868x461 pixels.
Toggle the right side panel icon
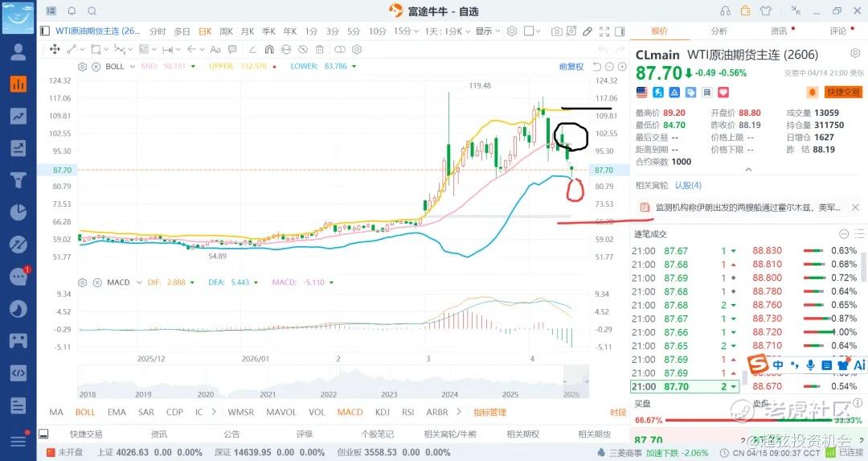[x=620, y=31]
